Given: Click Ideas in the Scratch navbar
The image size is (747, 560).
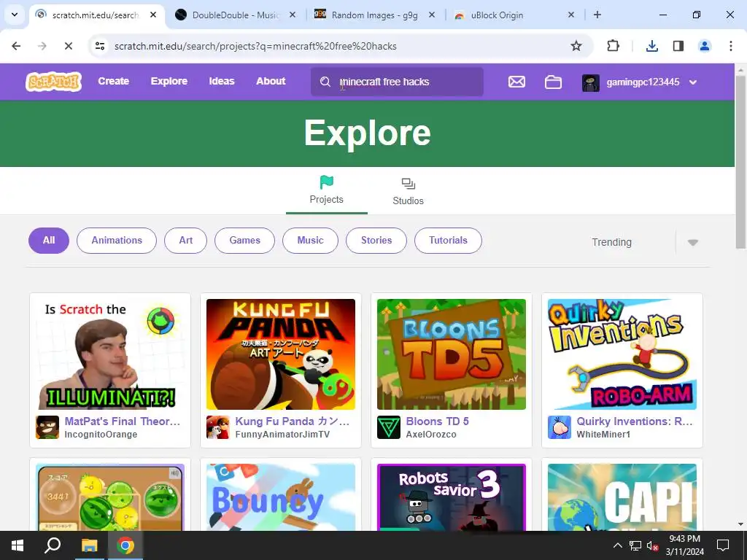Looking at the screenshot, I should coord(222,82).
